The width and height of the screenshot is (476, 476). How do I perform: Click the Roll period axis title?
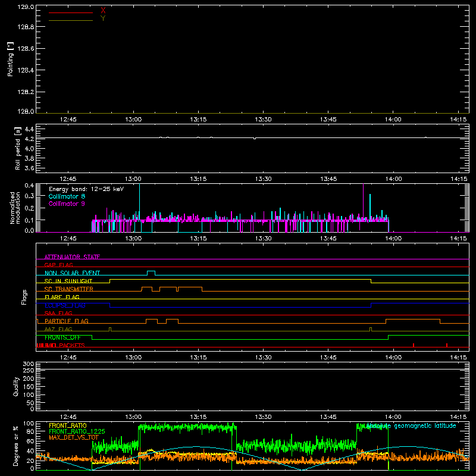(x=18, y=148)
